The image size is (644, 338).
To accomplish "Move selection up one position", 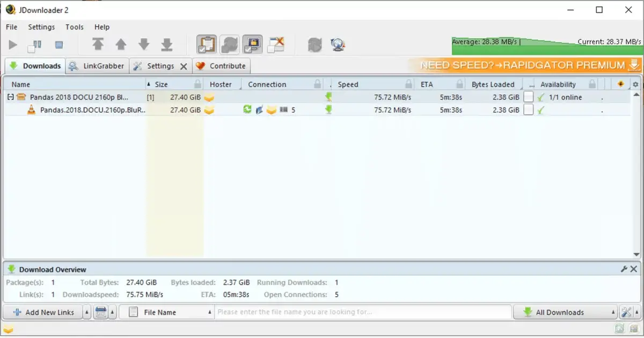I will (x=121, y=45).
